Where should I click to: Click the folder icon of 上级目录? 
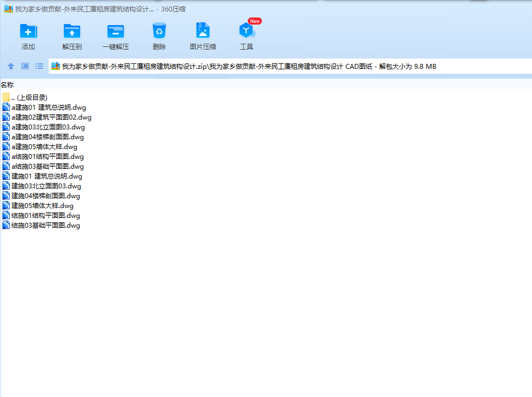(6, 97)
